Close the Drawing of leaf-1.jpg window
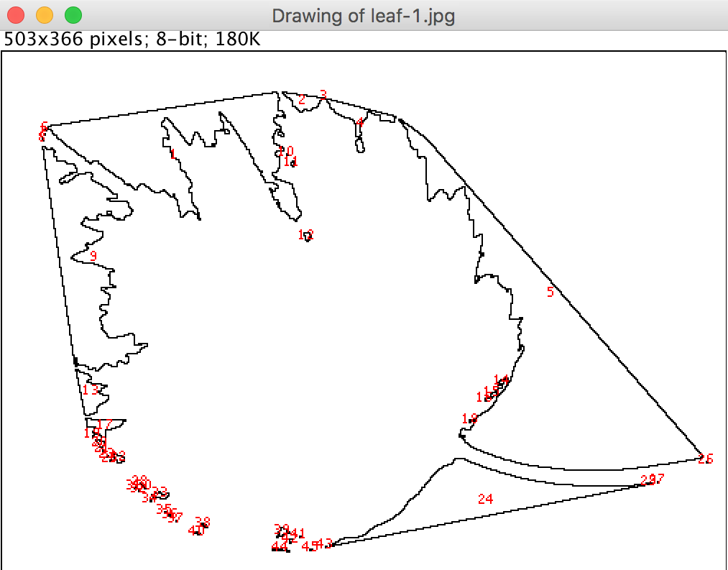This screenshot has width=728, height=570. pos(15,14)
